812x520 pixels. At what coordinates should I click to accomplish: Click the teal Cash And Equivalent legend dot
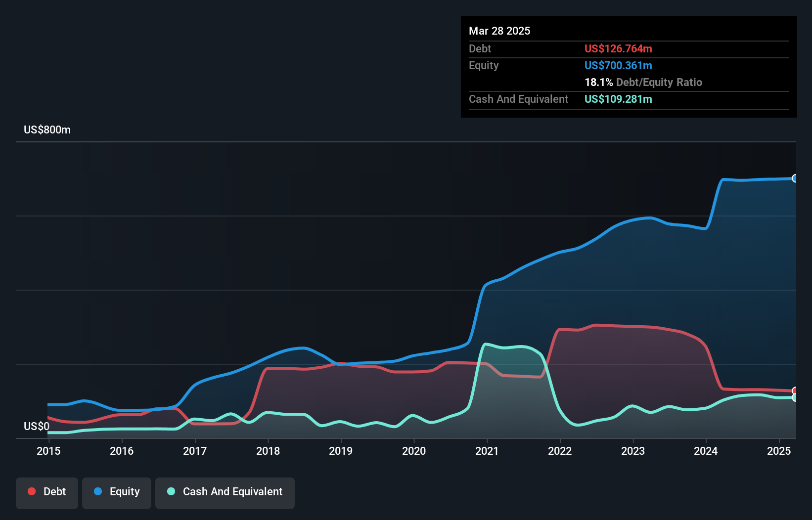point(171,491)
